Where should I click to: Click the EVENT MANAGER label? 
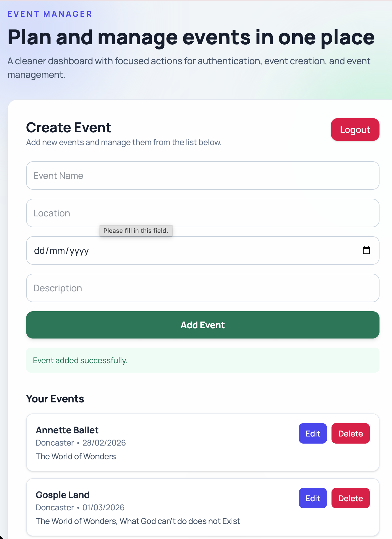[x=50, y=14]
